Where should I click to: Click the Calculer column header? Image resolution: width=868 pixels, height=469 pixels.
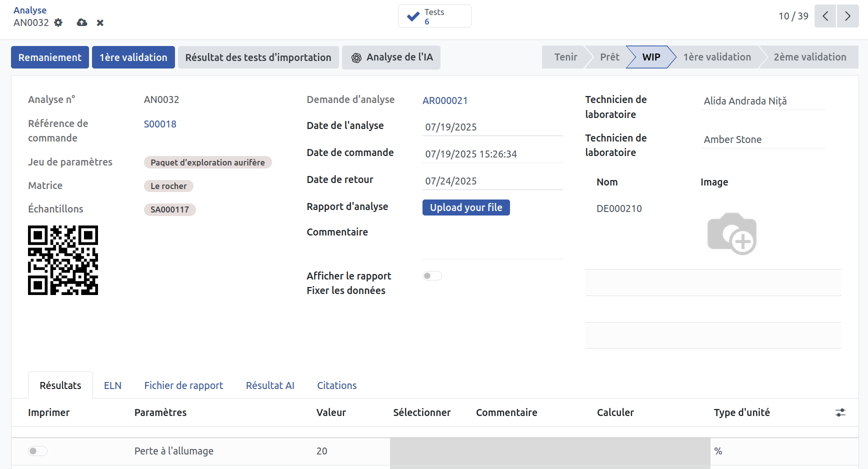[615, 412]
